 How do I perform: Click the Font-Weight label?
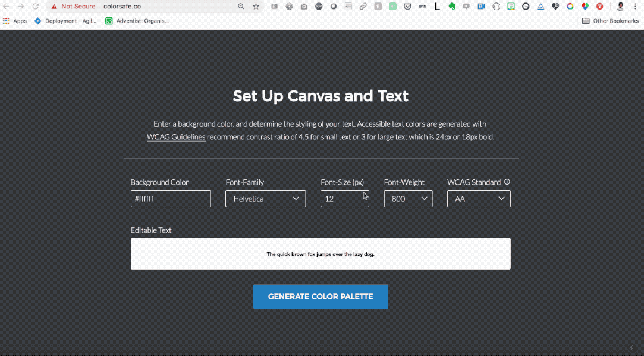(404, 182)
